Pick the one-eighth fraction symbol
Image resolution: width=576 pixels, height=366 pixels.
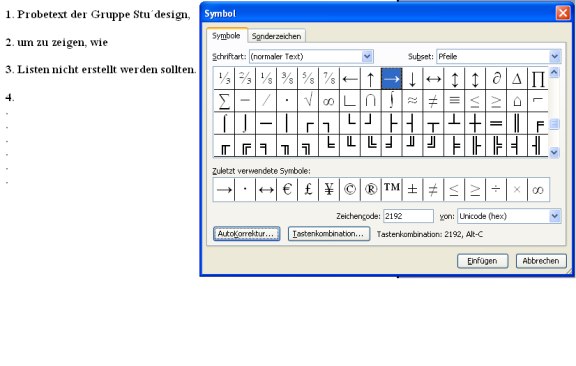tap(266, 79)
